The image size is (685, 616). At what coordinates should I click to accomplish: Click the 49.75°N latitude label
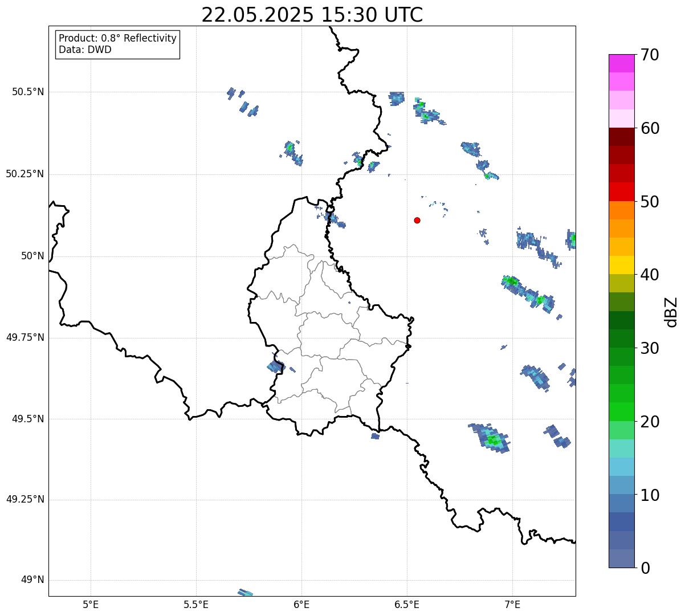pos(25,337)
